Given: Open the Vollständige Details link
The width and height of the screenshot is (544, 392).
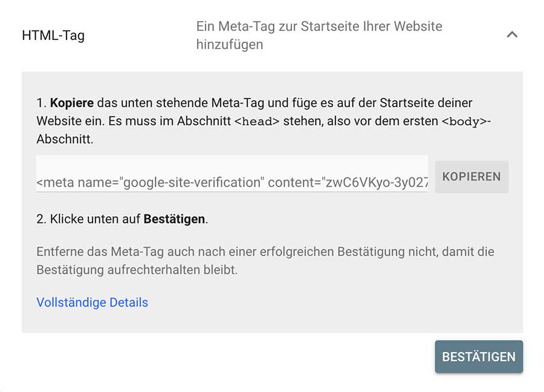Looking at the screenshot, I should [x=92, y=303].
